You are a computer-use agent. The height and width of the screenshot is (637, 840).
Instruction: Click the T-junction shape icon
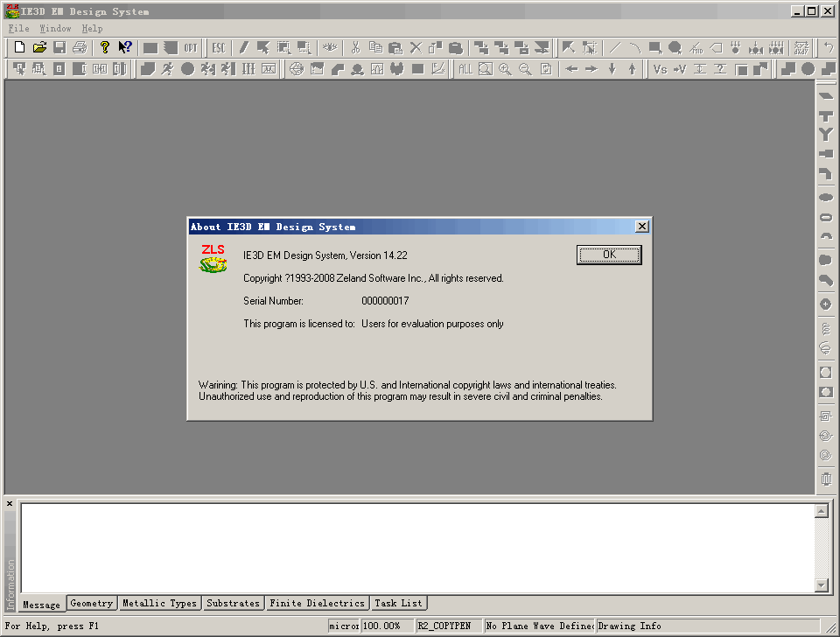[x=826, y=115]
